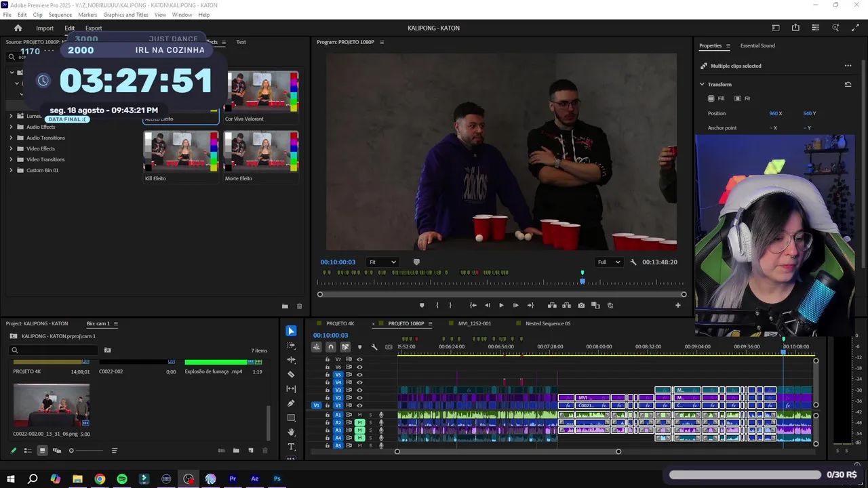The height and width of the screenshot is (488, 868).
Task: Open the Fit zoom level dropdown
Action: [382, 262]
